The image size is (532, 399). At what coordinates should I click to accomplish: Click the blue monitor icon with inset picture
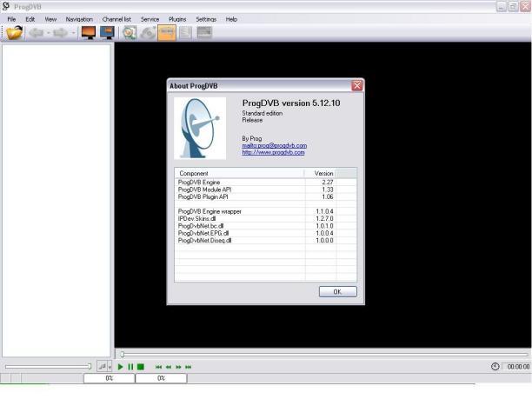[107, 33]
